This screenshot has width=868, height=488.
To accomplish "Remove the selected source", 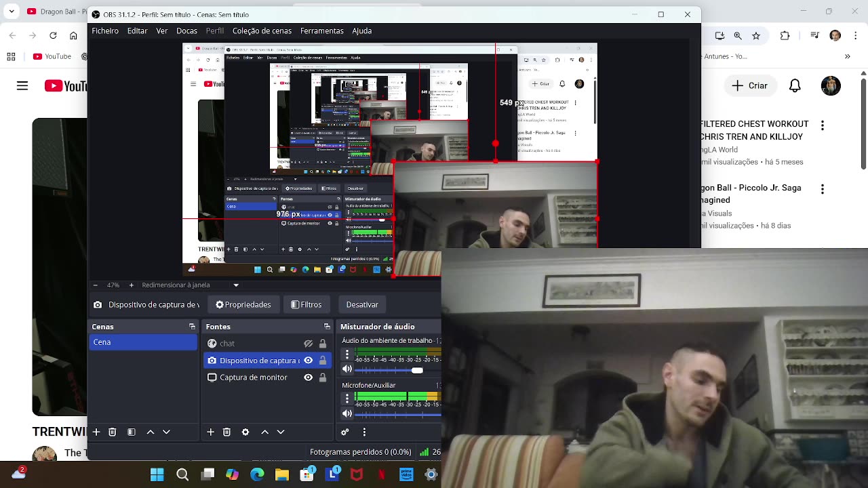I will point(227,432).
